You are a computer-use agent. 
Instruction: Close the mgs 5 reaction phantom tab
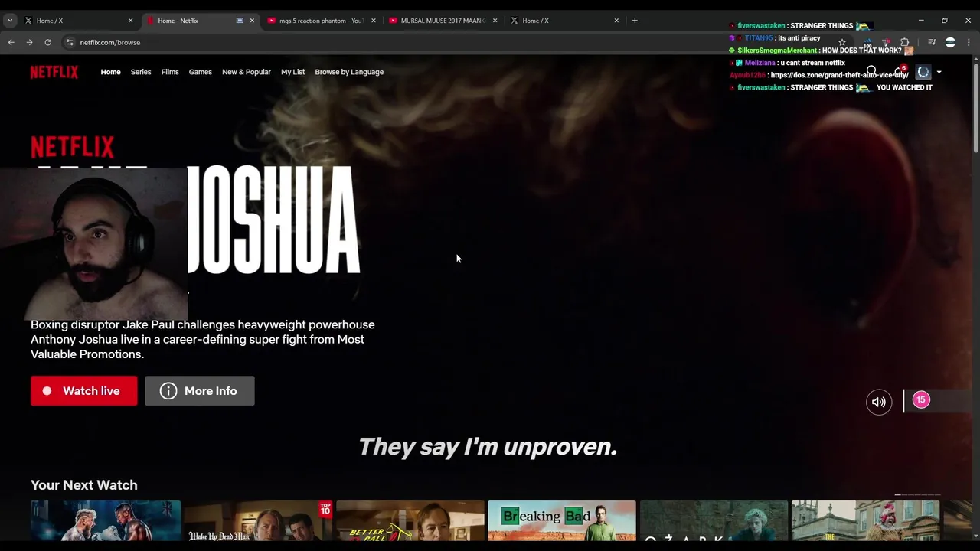(x=374, y=21)
